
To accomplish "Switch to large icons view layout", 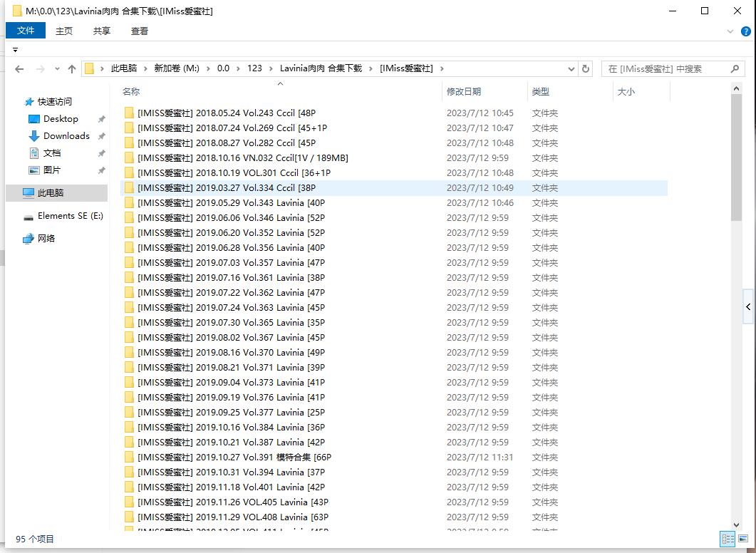I will point(742,539).
